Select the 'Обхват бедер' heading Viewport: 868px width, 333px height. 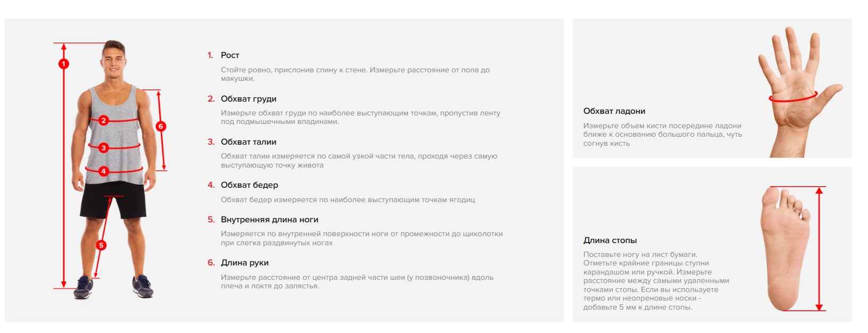click(x=249, y=185)
